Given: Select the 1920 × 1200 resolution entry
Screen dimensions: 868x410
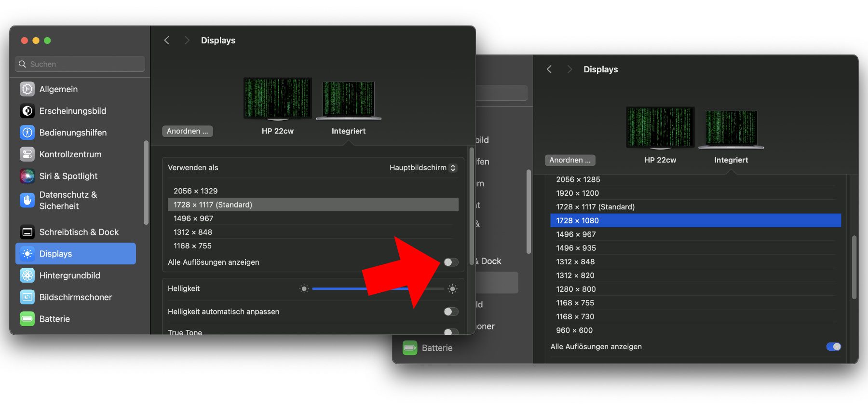Looking at the screenshot, I should (x=577, y=193).
